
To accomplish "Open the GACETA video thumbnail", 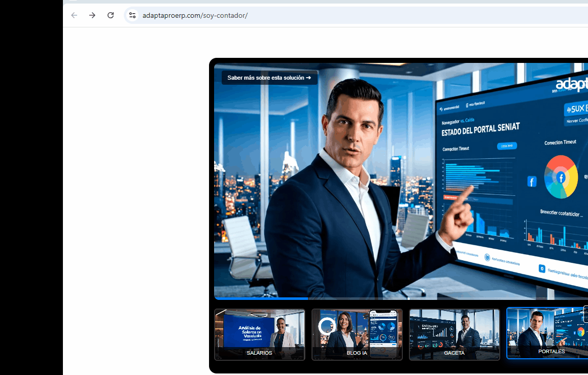I will coord(454,334).
